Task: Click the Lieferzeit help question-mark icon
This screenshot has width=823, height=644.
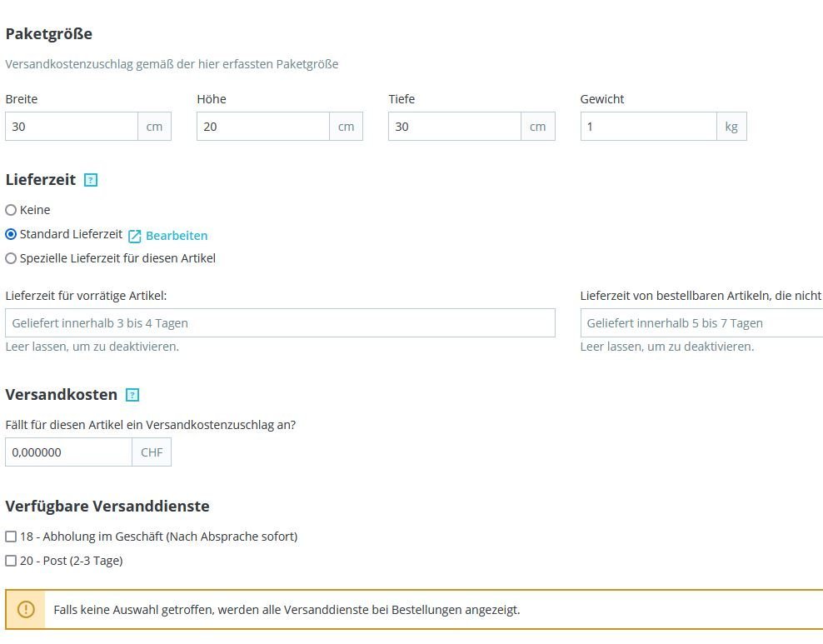Action: 91,180
